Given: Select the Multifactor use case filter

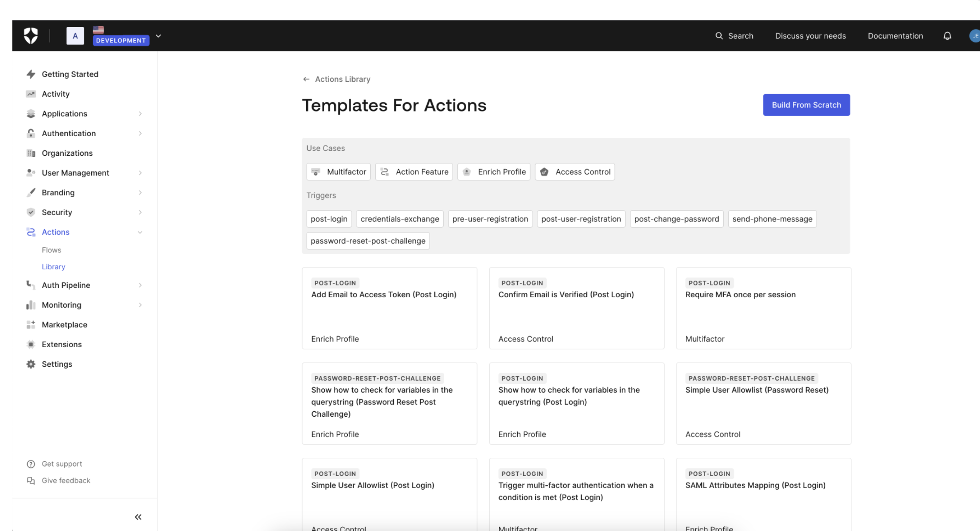Looking at the screenshot, I should point(339,172).
